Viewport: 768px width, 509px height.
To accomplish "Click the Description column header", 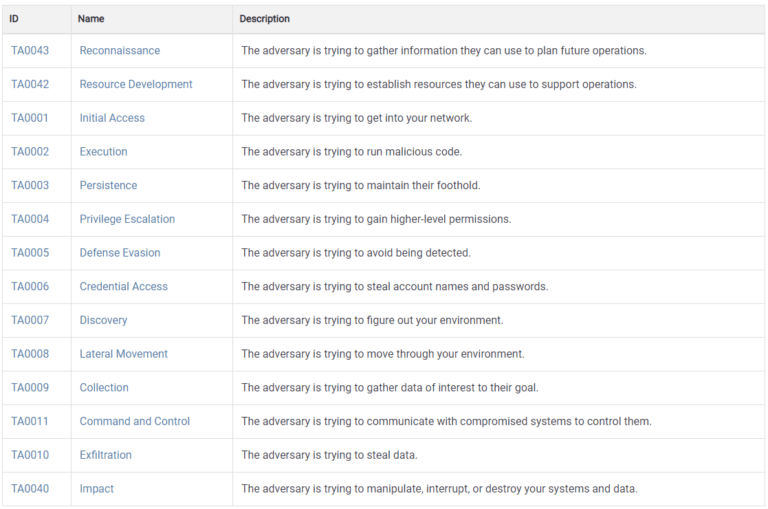I will pos(265,19).
